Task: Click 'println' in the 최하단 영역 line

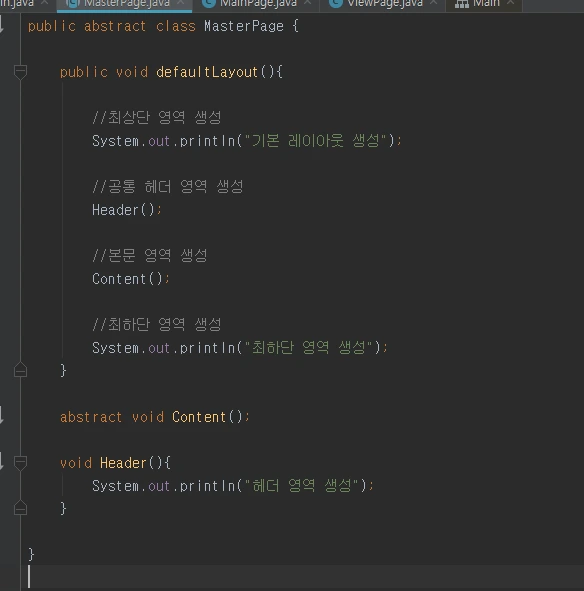Action: tap(207, 348)
